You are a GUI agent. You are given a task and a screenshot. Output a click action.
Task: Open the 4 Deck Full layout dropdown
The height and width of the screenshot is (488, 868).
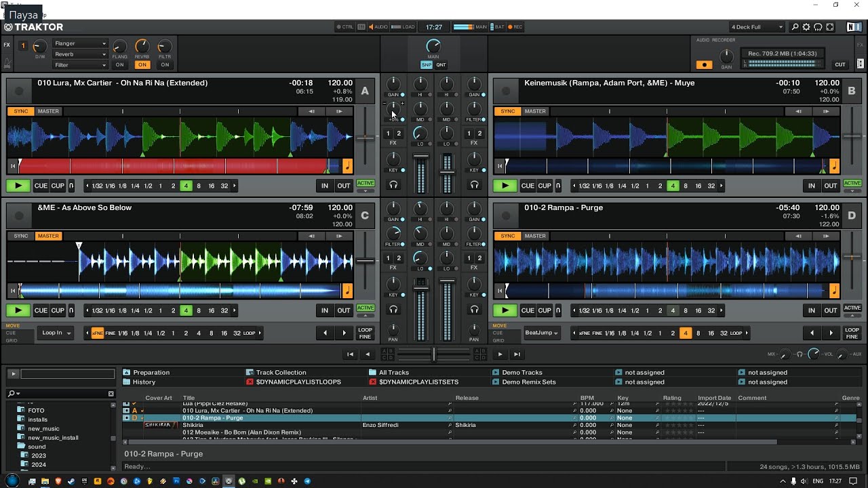pos(757,27)
